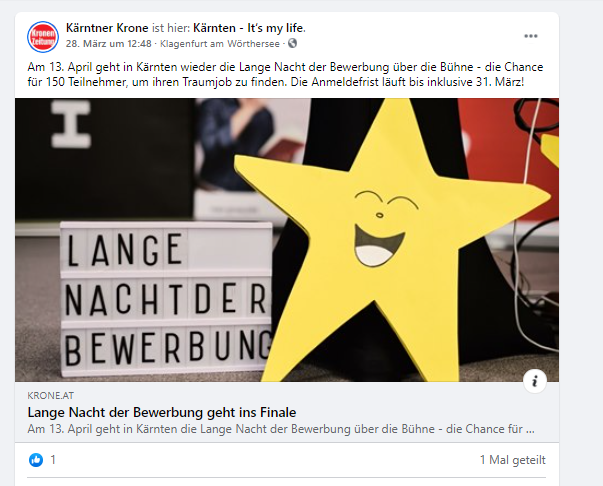
Task: Click the KRONE.AT source domain label
Action: (x=50, y=396)
